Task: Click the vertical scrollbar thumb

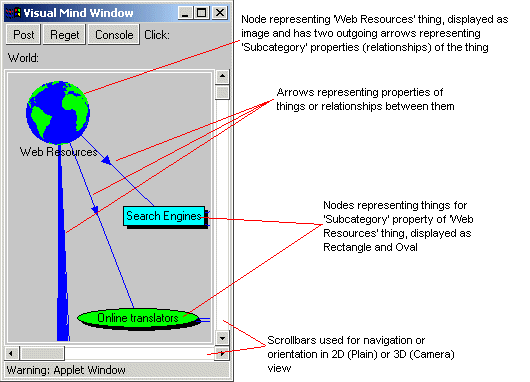Action: [x=222, y=92]
